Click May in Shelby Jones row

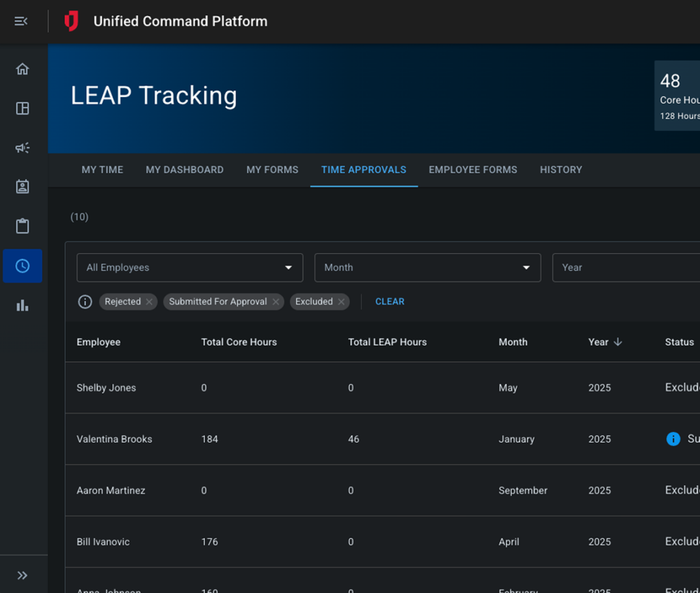508,388
